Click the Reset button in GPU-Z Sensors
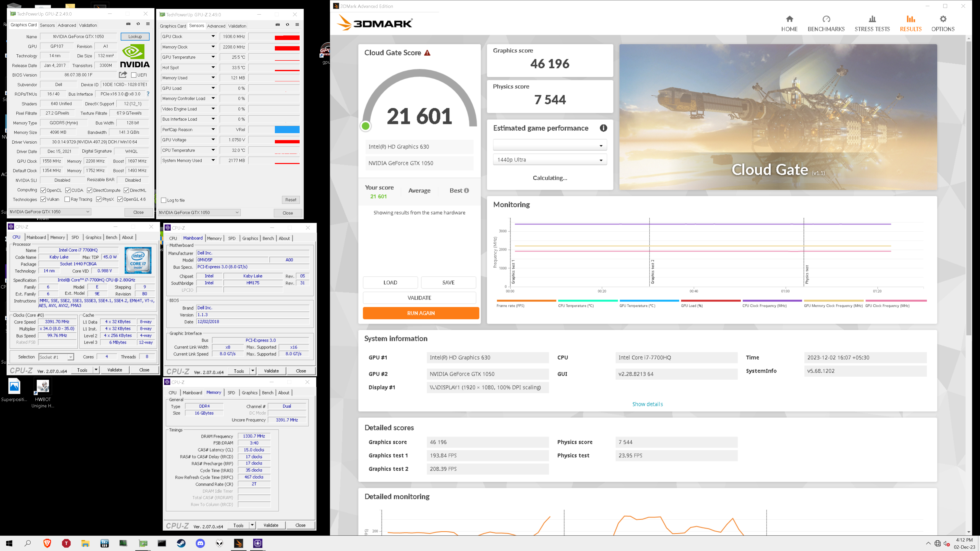Viewport: 980px width, 551px height. point(291,200)
